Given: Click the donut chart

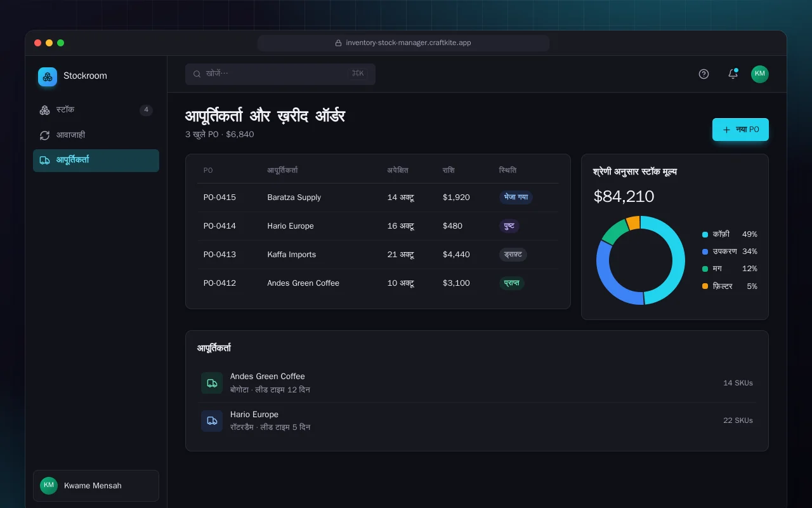Looking at the screenshot, I should [x=641, y=260].
